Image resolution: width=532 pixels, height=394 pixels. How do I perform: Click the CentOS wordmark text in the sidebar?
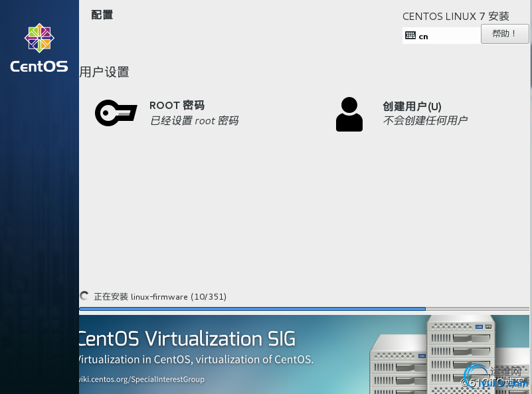(39, 66)
